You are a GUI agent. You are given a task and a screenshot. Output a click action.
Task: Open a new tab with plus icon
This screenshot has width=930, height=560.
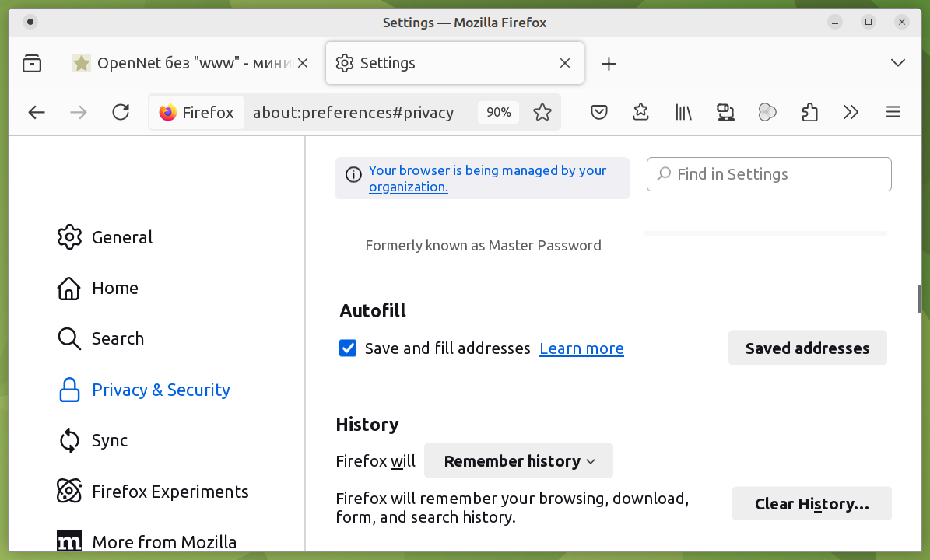pos(609,64)
